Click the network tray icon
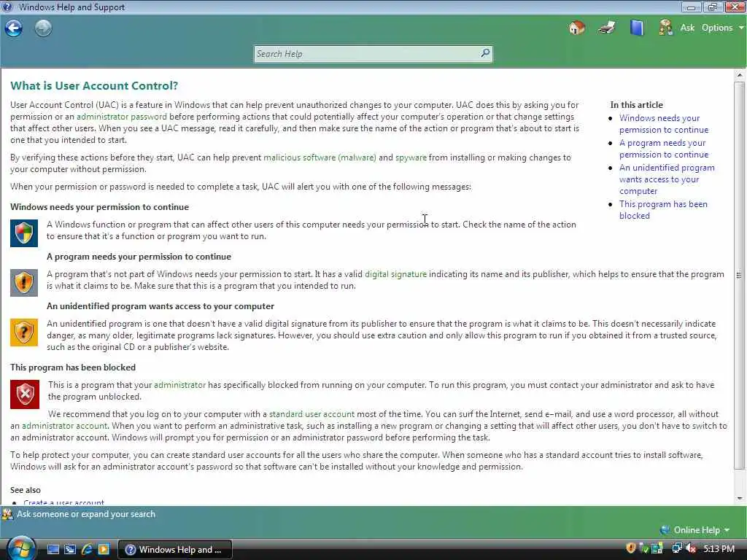The width and height of the screenshot is (747, 560). pyautogui.click(x=676, y=548)
